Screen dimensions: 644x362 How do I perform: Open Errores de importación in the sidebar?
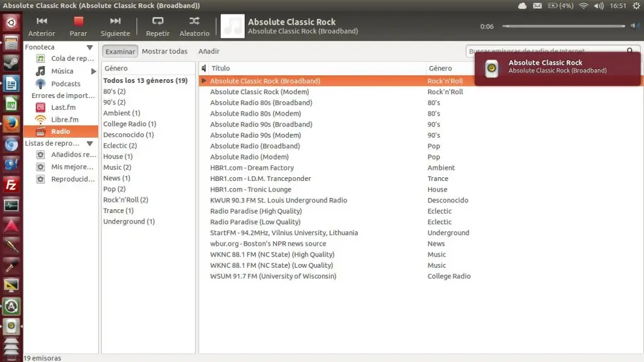(64, 96)
